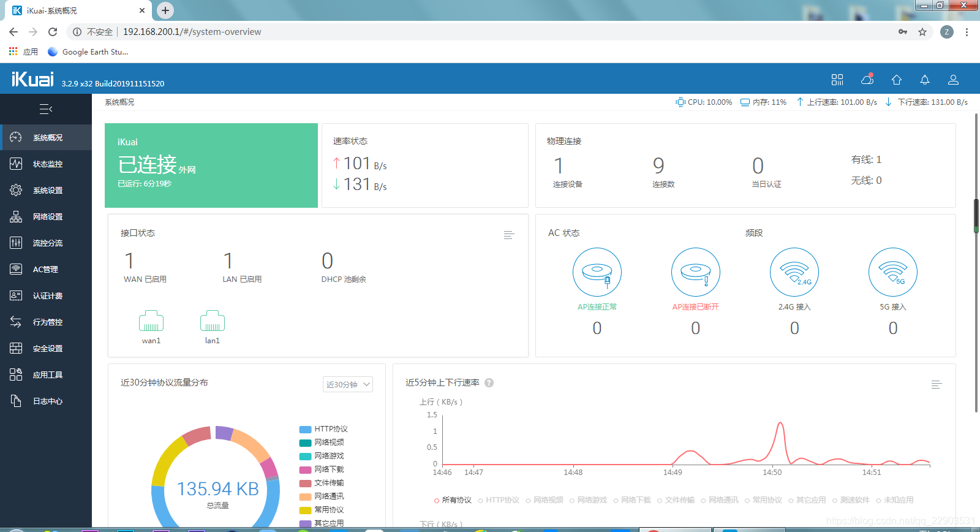The width and height of the screenshot is (980, 532).
Task: Toggle the 网络游戏 chart series below graph
Action: coord(587,500)
